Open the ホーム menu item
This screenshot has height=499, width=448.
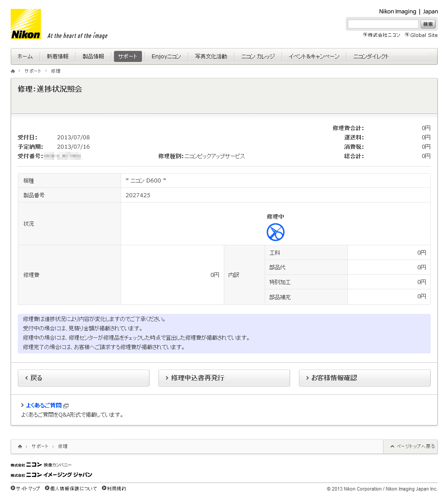[25, 57]
